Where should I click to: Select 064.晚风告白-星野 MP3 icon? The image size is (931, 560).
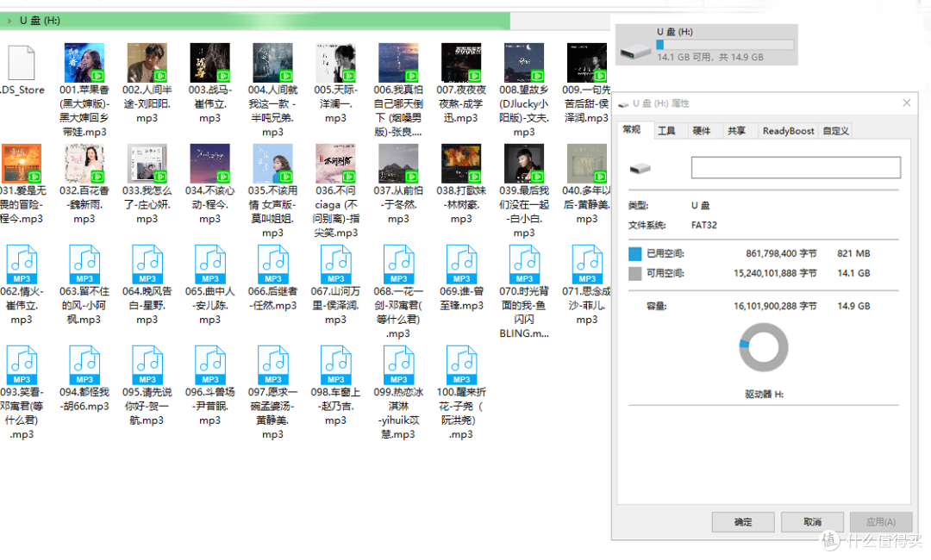point(147,264)
